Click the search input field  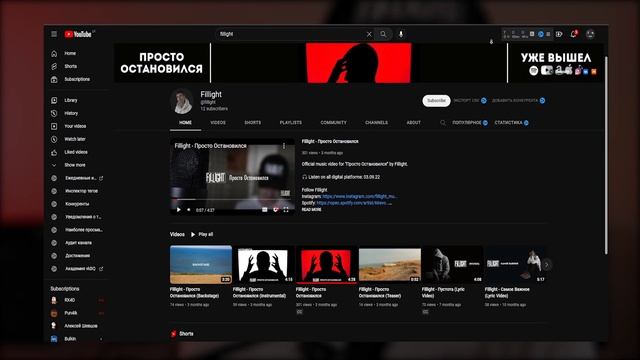pos(291,34)
